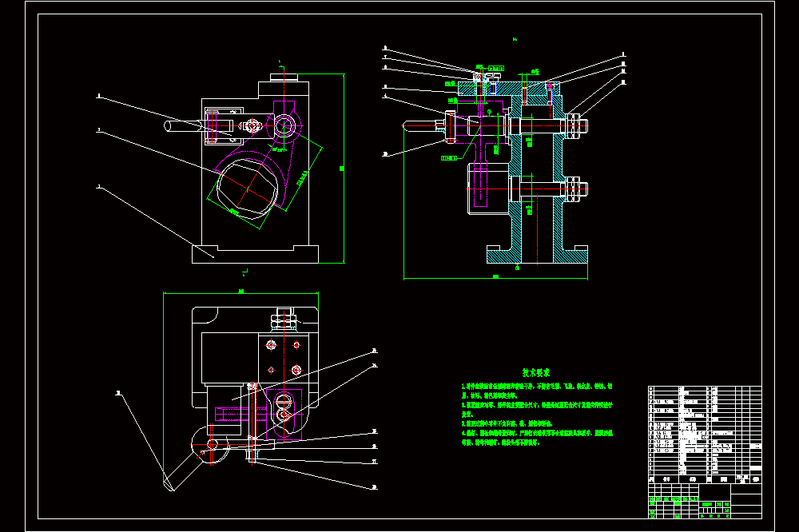Click the fourth numbered technical requirement line
Image resolution: width=799 pixels, height=532 pixels.
(x=537, y=438)
